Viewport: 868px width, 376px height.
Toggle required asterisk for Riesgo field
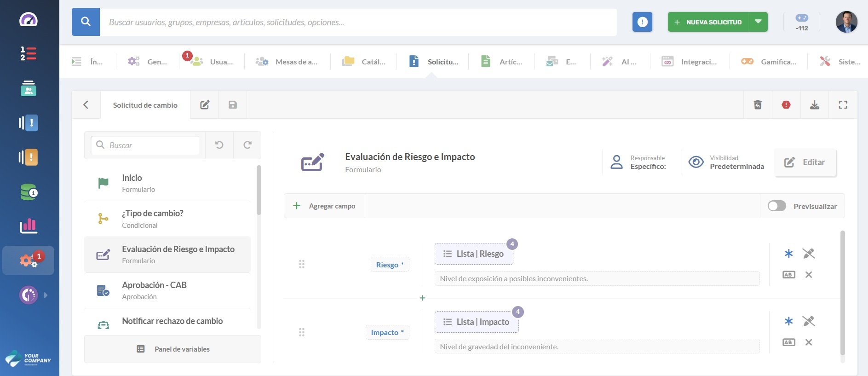pos(788,254)
